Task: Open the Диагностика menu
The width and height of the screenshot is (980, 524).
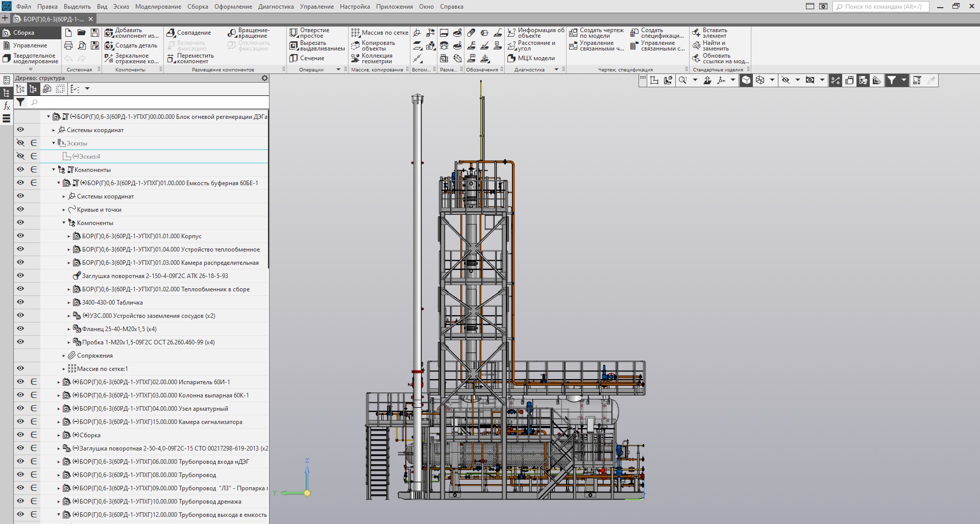Action: [276, 7]
